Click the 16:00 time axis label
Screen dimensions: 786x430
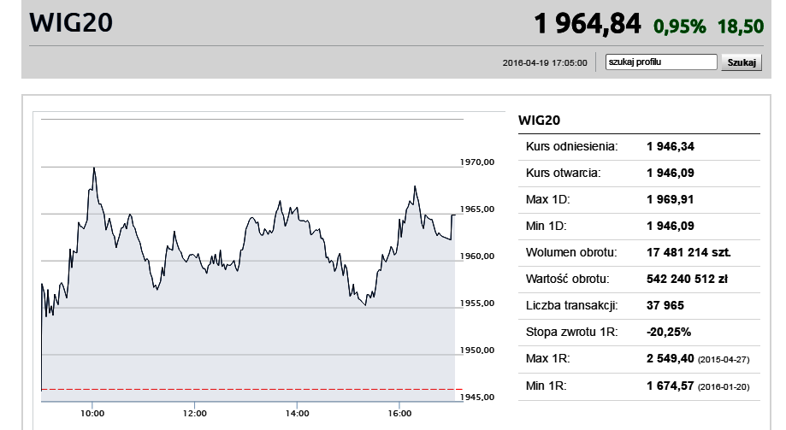[x=399, y=413]
